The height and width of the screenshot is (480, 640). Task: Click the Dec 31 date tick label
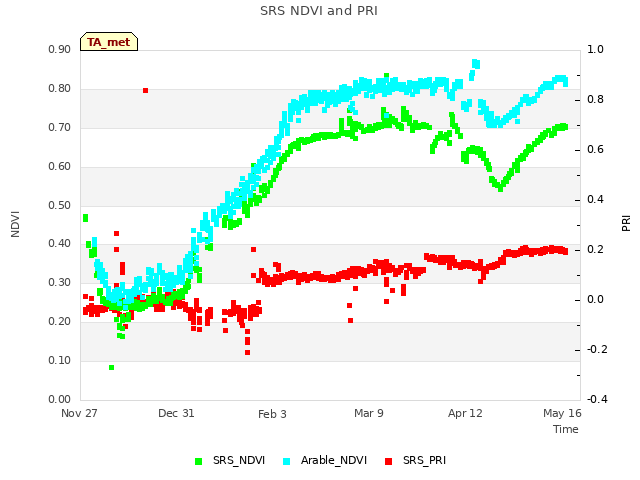[x=176, y=413]
